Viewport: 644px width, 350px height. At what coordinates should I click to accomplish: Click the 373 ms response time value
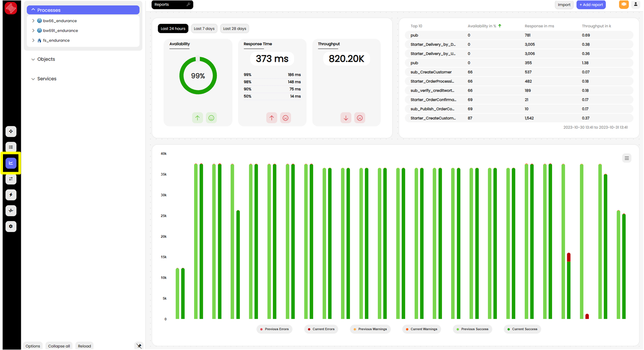pyautogui.click(x=272, y=59)
